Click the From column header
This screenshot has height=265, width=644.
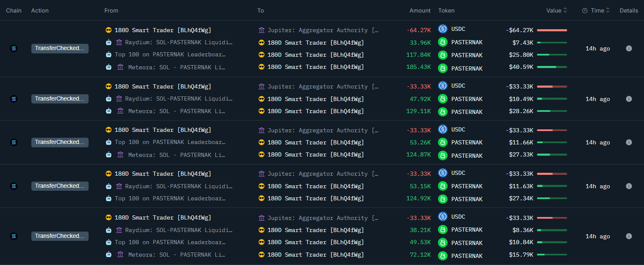click(x=111, y=10)
